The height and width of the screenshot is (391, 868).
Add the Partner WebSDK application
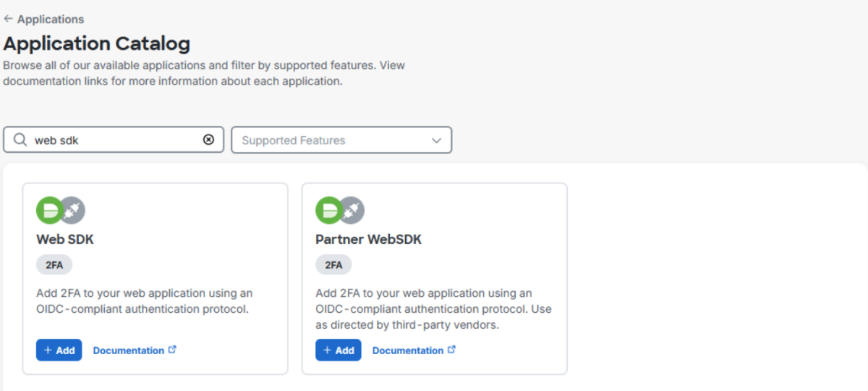point(338,350)
